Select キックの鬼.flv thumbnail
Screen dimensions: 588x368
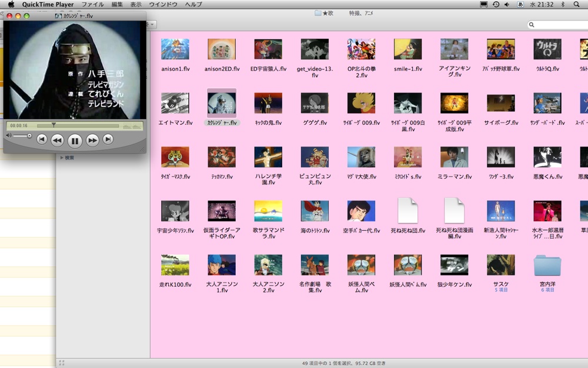pos(268,103)
